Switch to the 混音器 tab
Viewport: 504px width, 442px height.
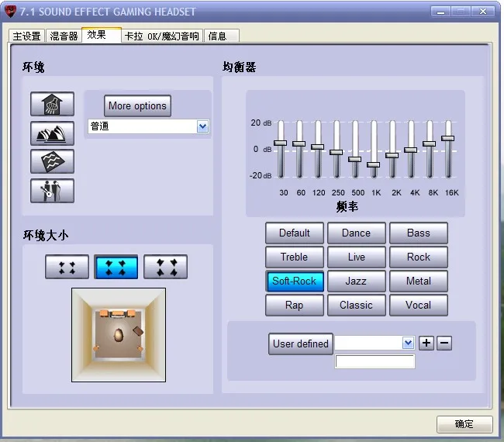pyautogui.click(x=64, y=36)
